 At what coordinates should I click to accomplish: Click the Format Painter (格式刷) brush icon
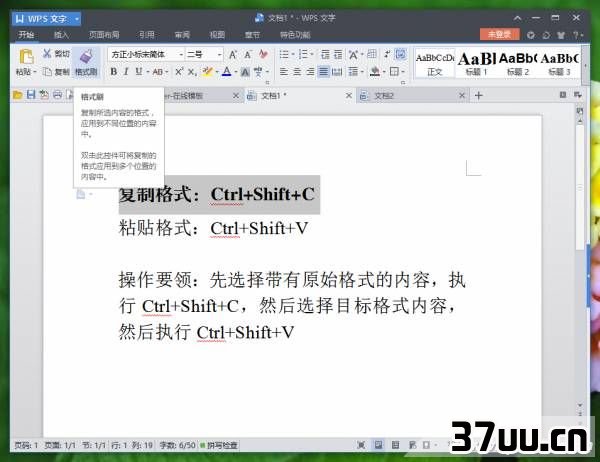point(86,56)
